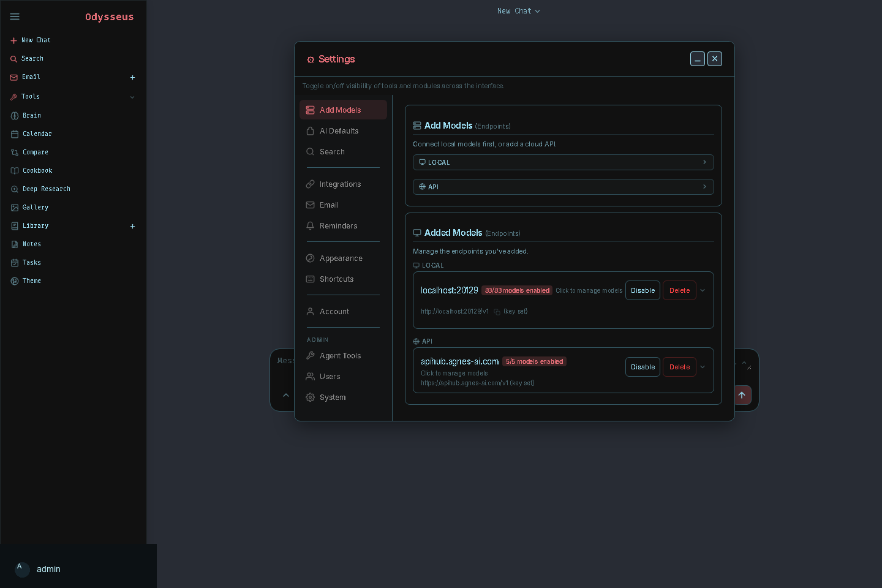Delete the apihub.agnes-ai.com endpoint

click(679, 367)
